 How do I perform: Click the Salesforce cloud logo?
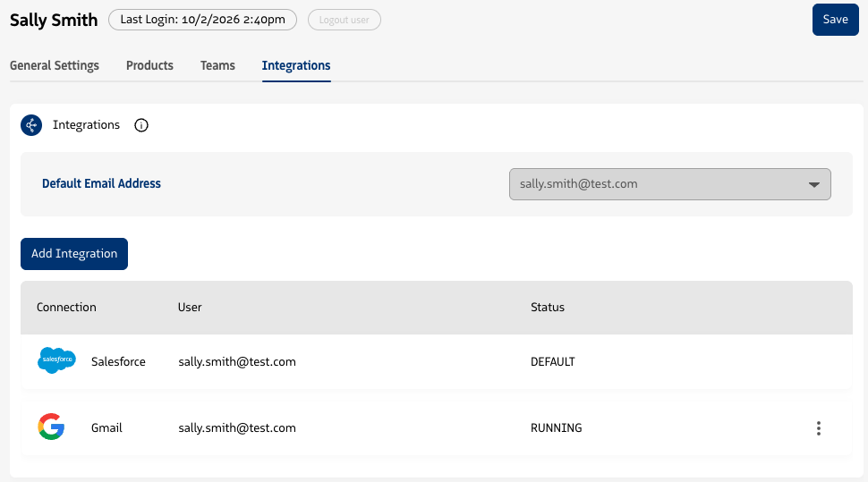click(56, 360)
